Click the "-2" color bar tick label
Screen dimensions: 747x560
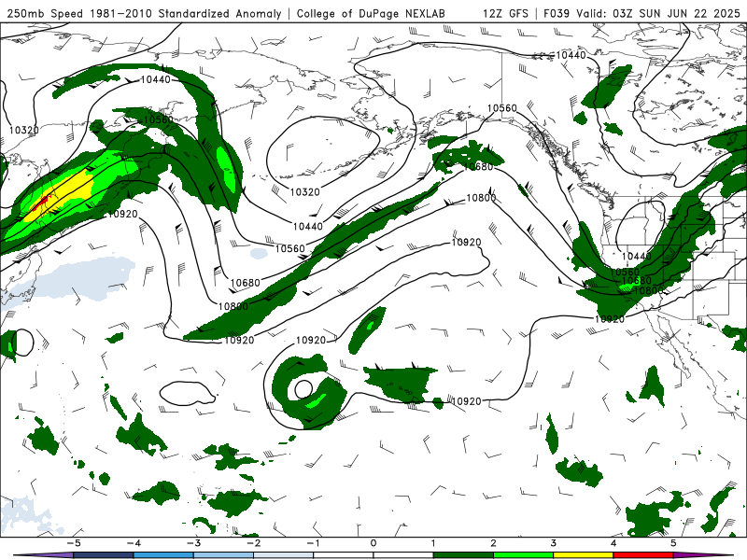(x=253, y=543)
